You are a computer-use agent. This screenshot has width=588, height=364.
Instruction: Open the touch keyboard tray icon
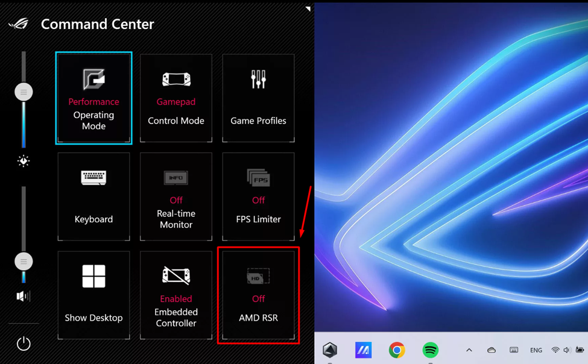point(514,350)
